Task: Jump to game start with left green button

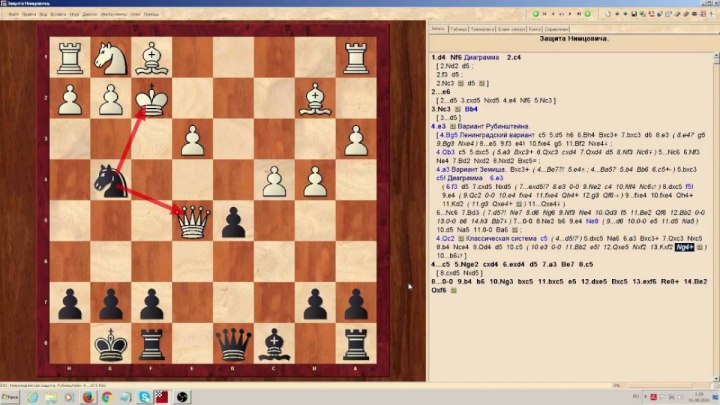Action: click(x=535, y=14)
